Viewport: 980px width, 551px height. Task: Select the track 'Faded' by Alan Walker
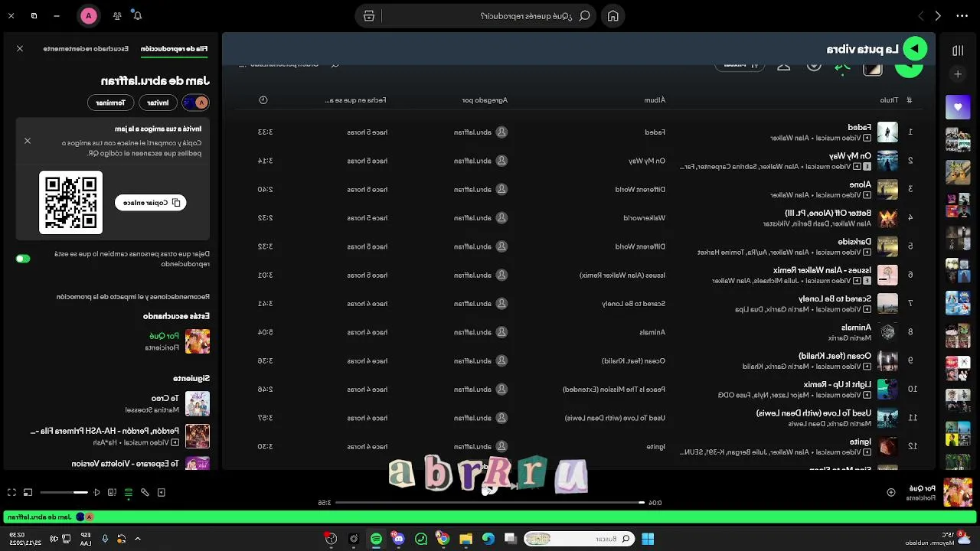coord(860,127)
